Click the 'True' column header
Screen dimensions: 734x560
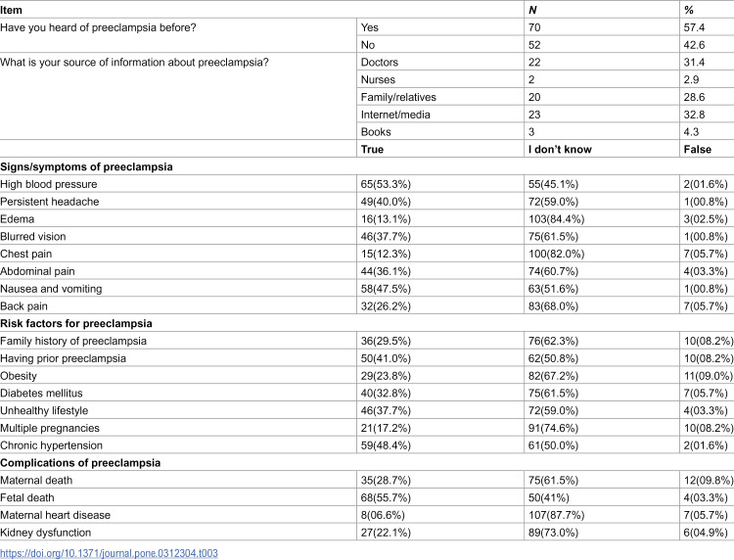[372, 150]
